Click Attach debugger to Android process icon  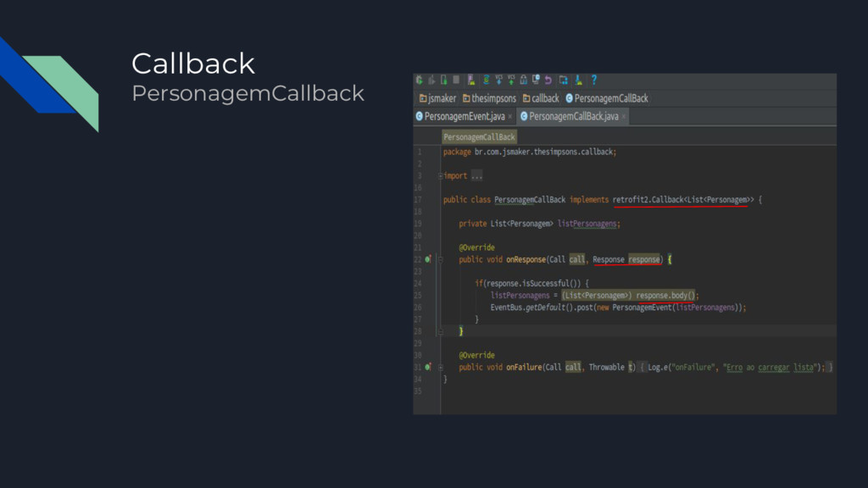coord(443,80)
